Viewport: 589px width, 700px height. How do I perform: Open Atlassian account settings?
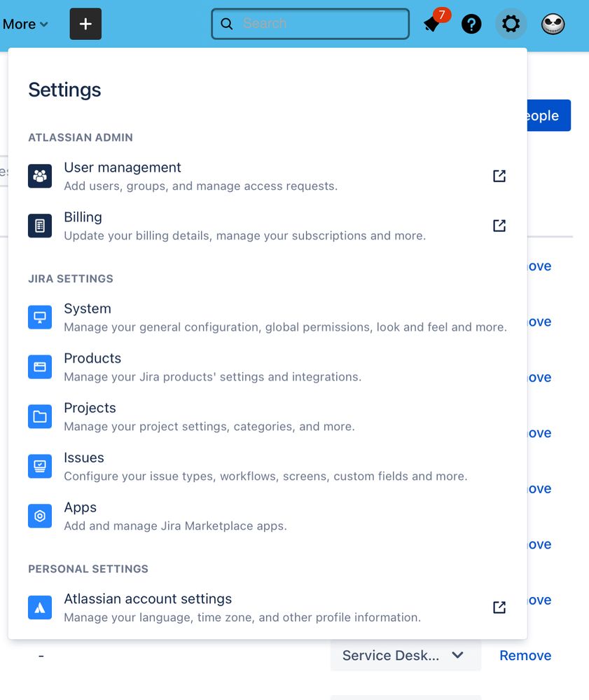click(268, 608)
